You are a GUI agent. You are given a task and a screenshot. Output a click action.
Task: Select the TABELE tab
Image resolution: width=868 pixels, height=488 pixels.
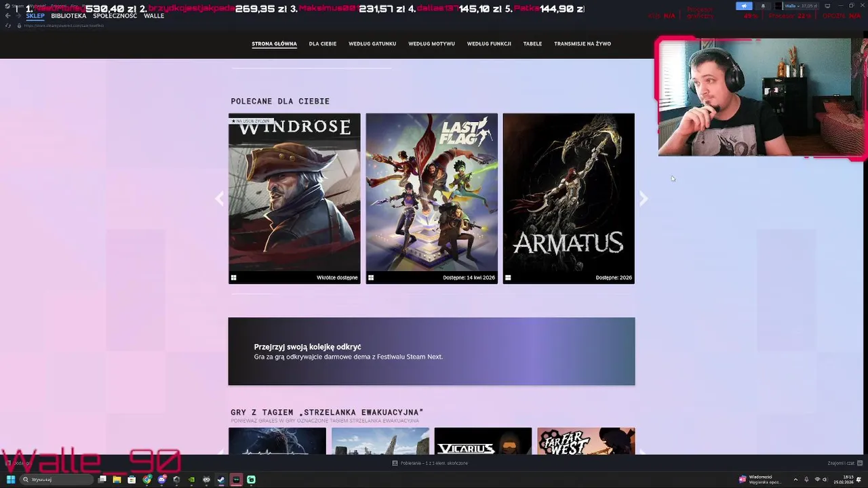pos(532,44)
